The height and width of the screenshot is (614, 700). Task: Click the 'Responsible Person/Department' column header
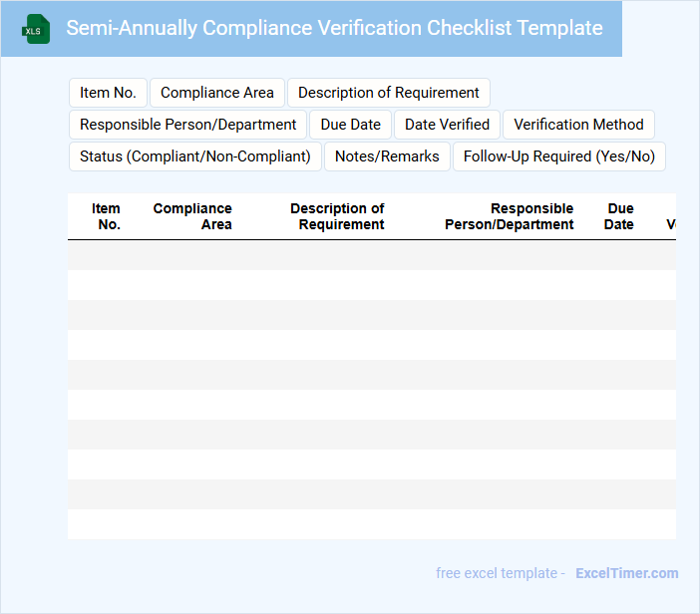click(x=510, y=216)
